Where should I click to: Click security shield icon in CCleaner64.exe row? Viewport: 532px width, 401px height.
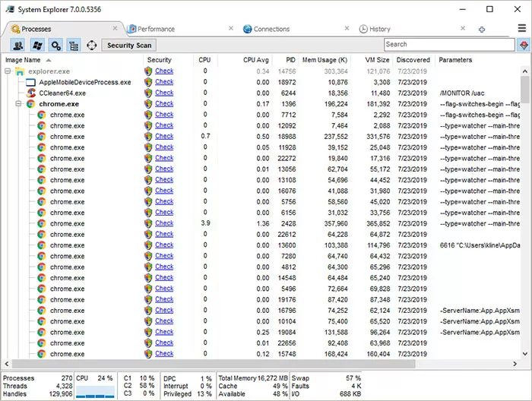148,93
